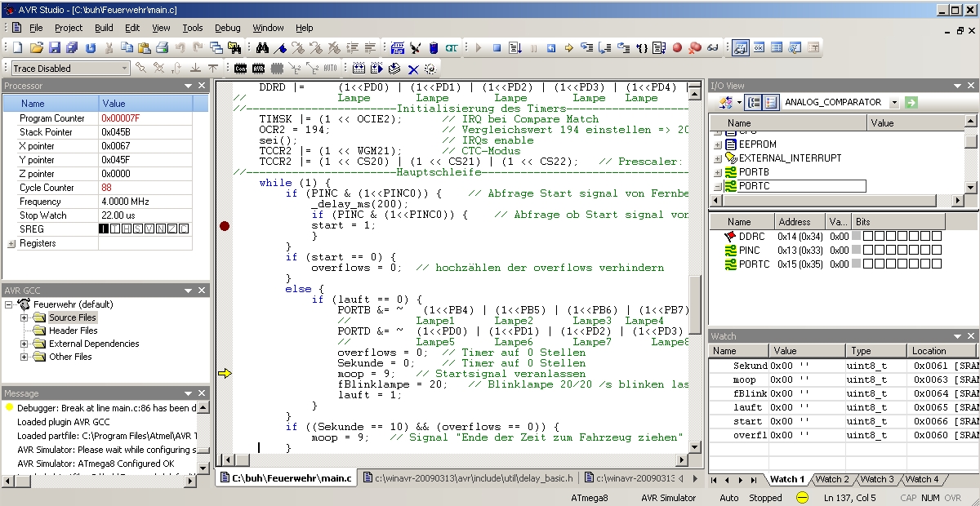Save the current file via floppy icon

[x=54, y=47]
